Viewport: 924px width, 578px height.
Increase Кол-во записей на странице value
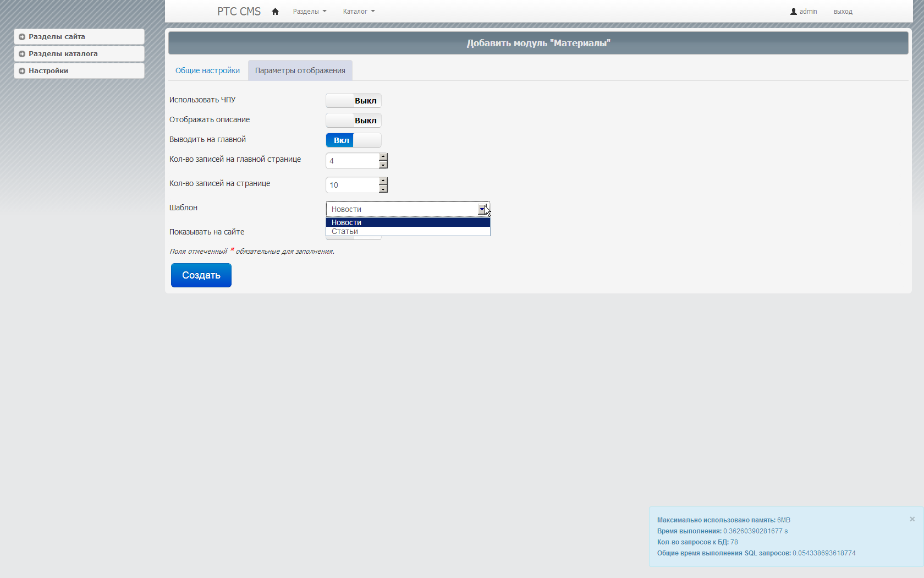point(383,181)
